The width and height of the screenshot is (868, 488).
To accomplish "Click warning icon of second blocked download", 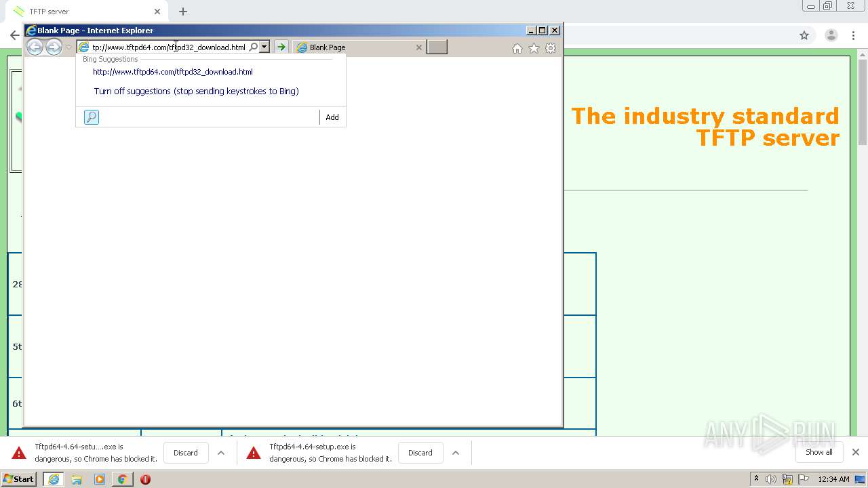I will click(254, 453).
